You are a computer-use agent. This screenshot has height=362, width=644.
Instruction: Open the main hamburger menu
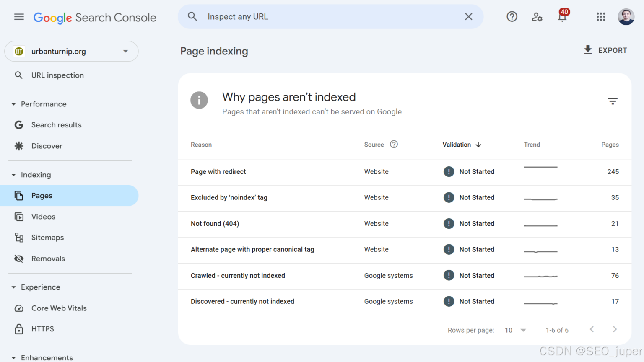[19, 17]
